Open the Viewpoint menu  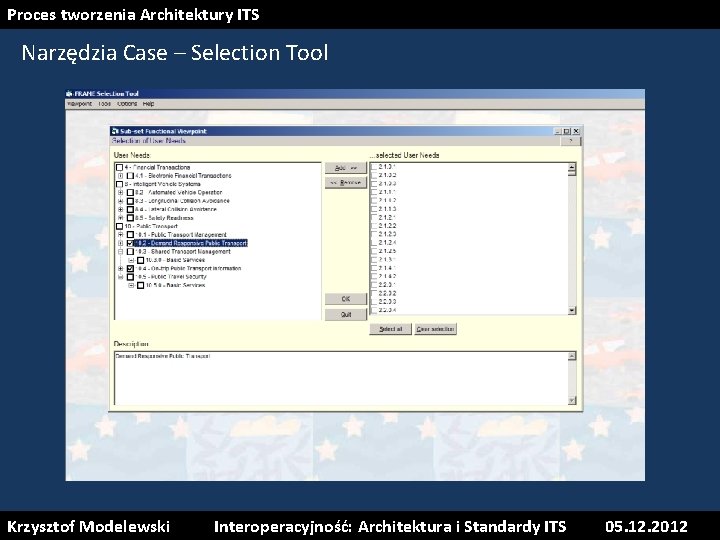[79, 104]
